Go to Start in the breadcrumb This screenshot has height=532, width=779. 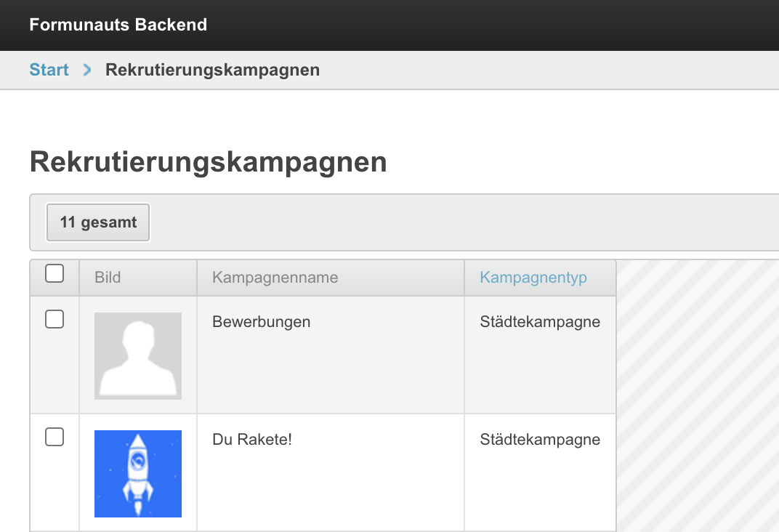49,70
